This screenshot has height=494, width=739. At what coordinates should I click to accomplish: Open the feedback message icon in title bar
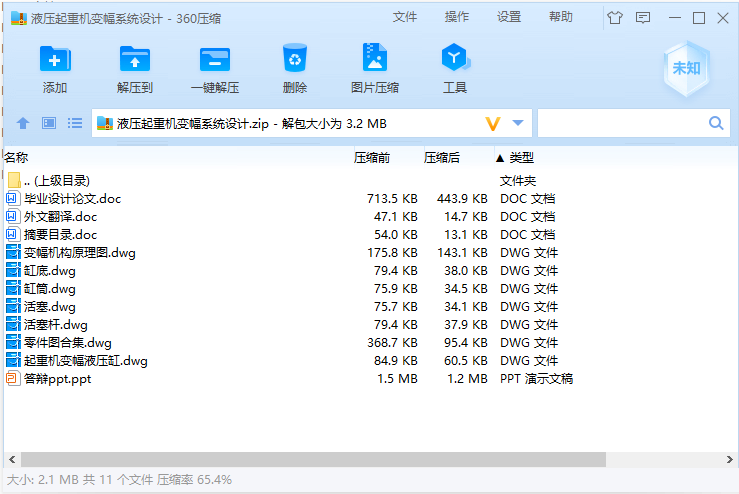tap(643, 18)
